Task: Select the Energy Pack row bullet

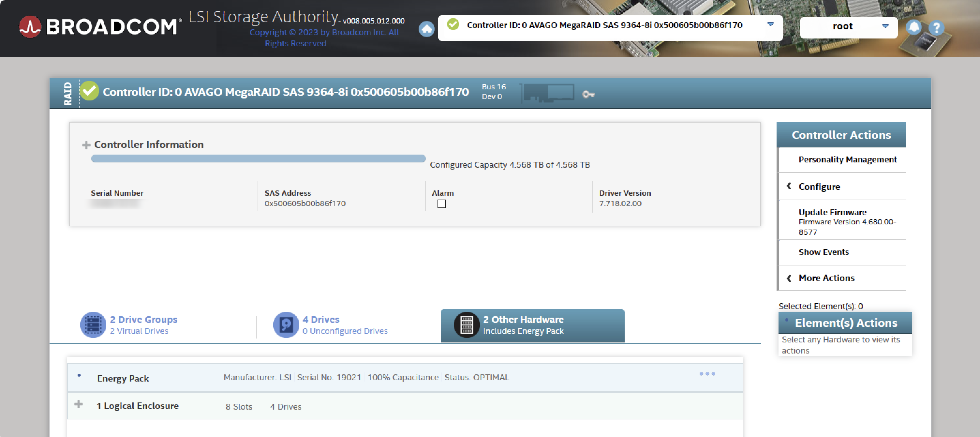Action: [x=79, y=375]
